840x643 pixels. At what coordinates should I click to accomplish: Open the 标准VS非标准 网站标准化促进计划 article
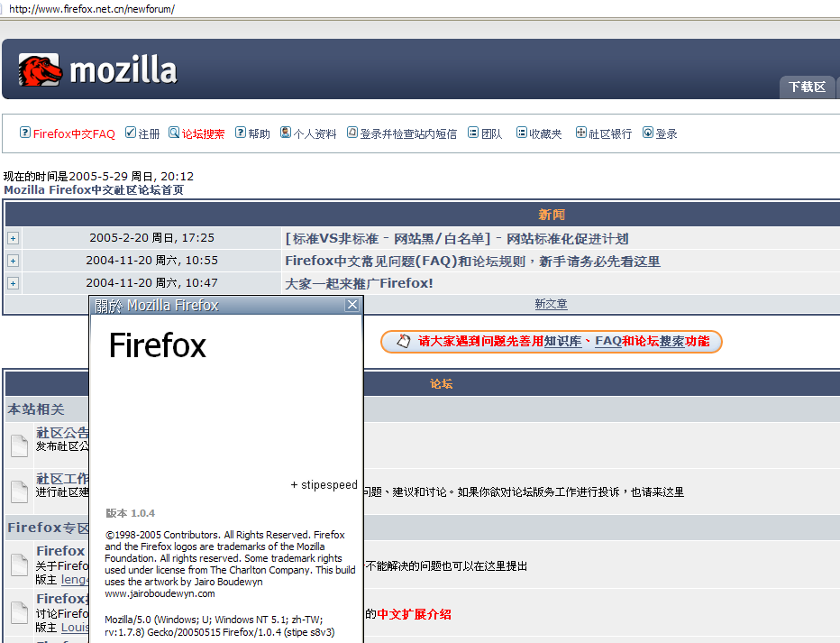click(457, 238)
